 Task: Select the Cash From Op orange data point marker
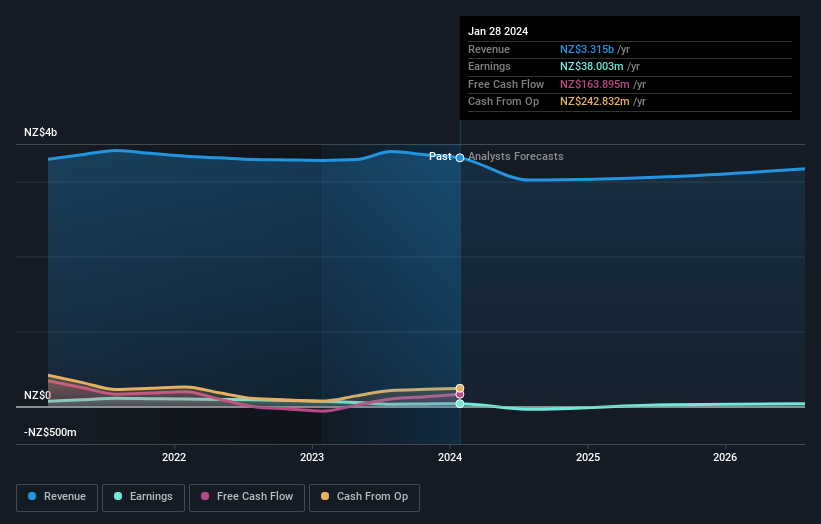tap(460, 388)
